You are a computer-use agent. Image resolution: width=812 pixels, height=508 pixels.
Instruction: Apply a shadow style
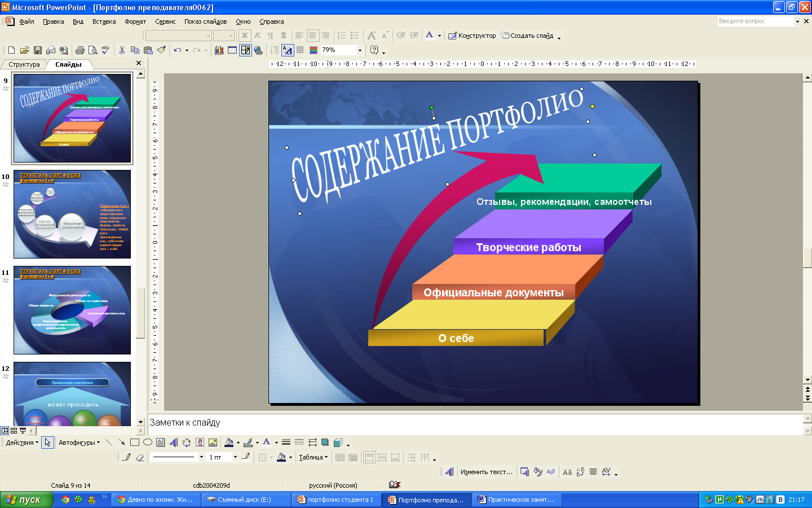pyautogui.click(x=325, y=443)
